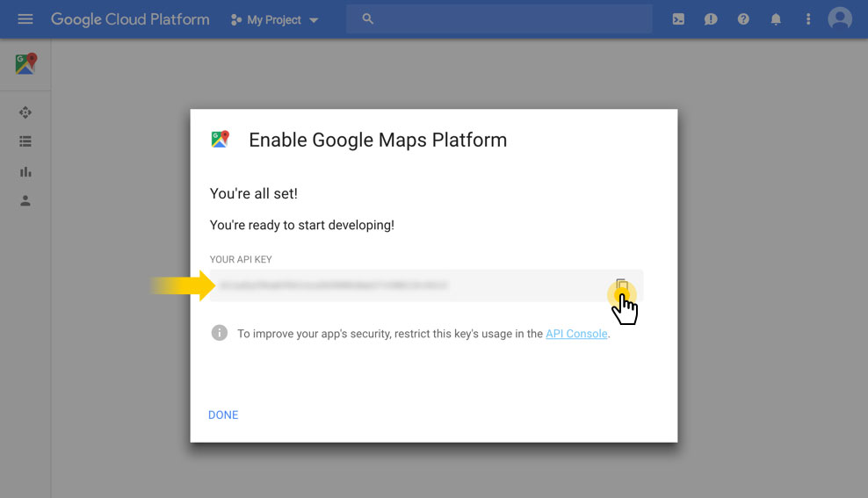
Task: Open the hamburger navigation menu
Action: click(x=25, y=19)
